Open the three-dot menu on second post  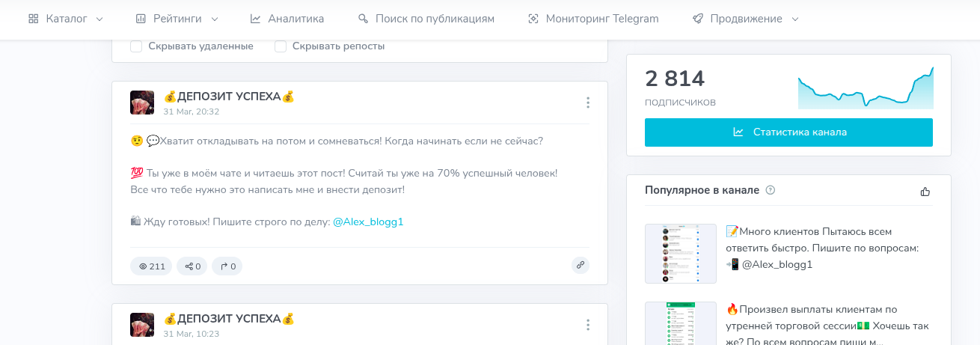pyautogui.click(x=588, y=325)
